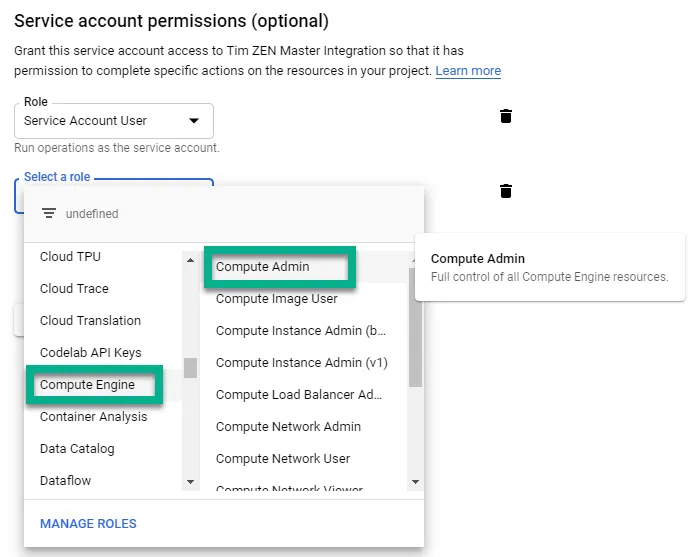Select Container Analysis category
The height and width of the screenshot is (557, 698).
tap(103, 417)
